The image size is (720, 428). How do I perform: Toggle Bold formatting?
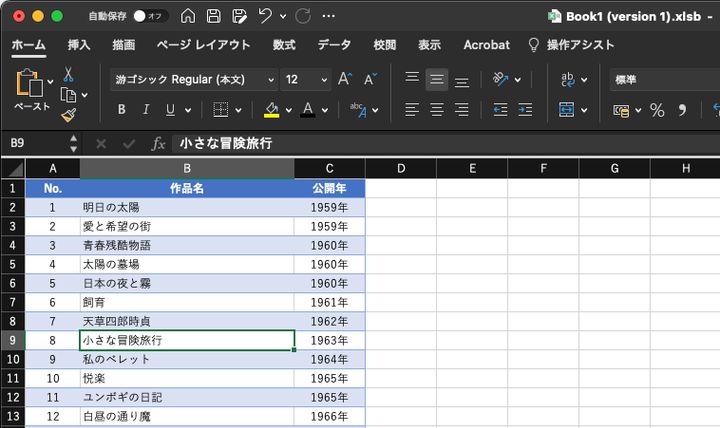(122, 110)
